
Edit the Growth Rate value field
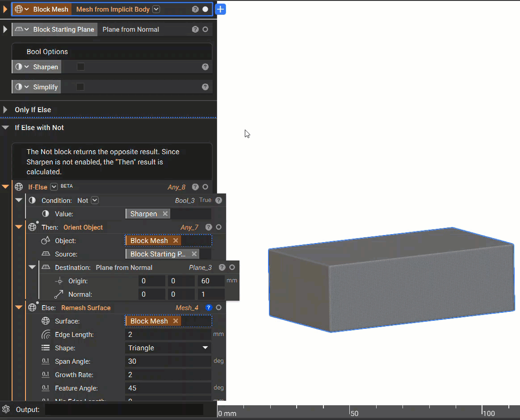click(168, 374)
